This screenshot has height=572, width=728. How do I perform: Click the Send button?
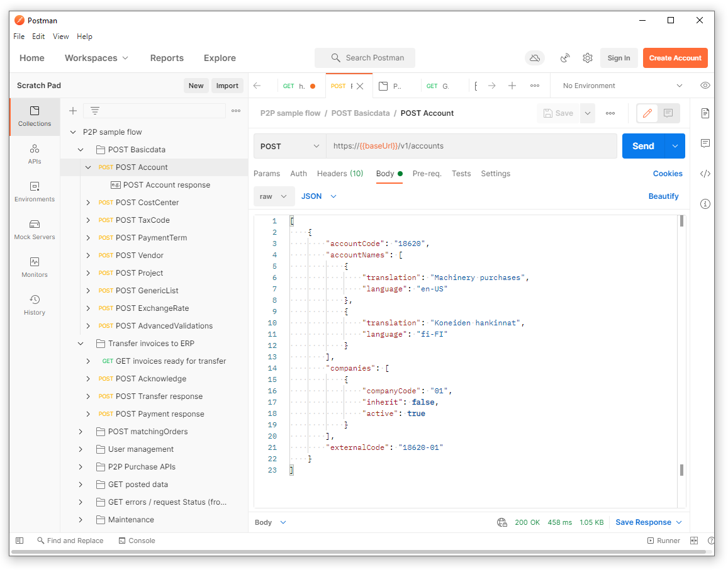643,145
